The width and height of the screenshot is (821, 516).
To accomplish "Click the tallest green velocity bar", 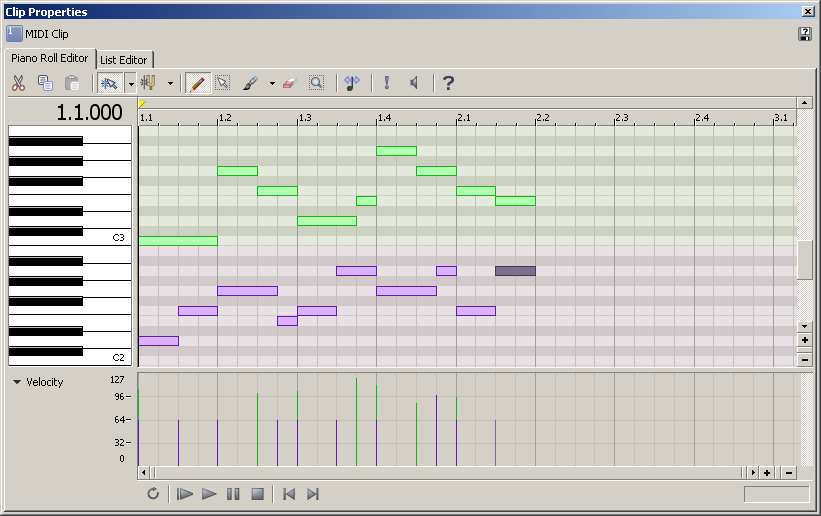I will tap(357, 422).
